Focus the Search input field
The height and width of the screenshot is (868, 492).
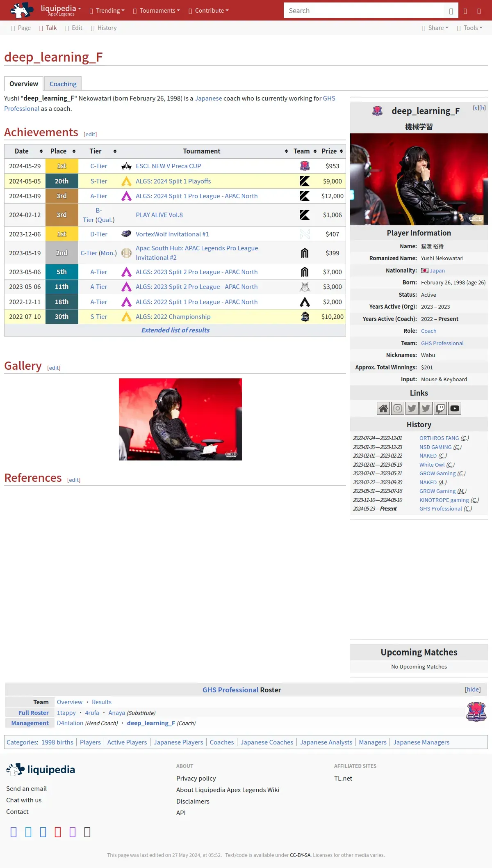(x=364, y=11)
